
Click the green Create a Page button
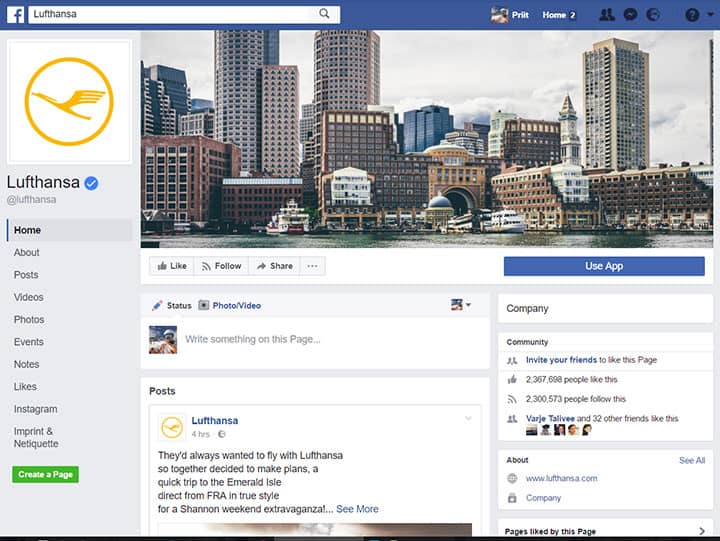pos(45,474)
